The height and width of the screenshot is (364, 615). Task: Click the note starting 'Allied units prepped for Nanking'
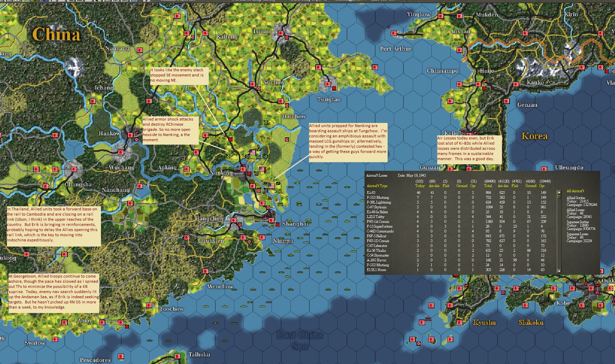click(x=348, y=142)
